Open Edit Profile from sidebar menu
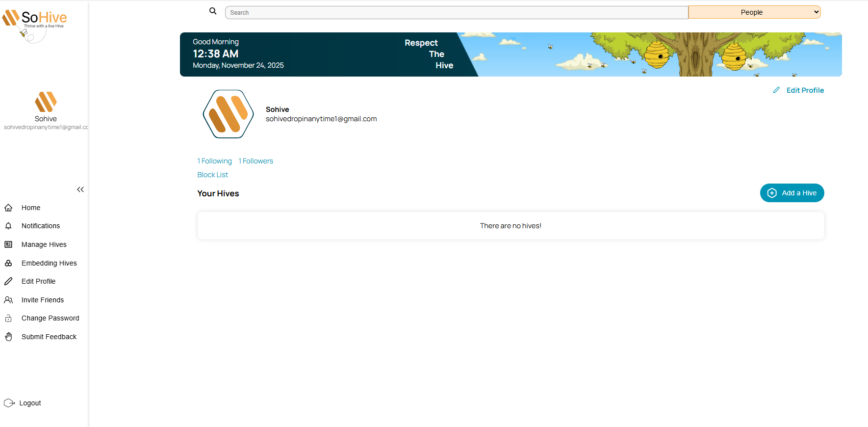Image resolution: width=868 pixels, height=427 pixels. 38,281
